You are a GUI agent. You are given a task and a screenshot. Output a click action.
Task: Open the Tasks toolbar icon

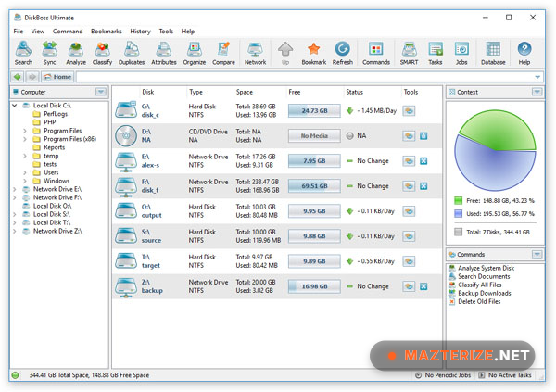pos(436,53)
